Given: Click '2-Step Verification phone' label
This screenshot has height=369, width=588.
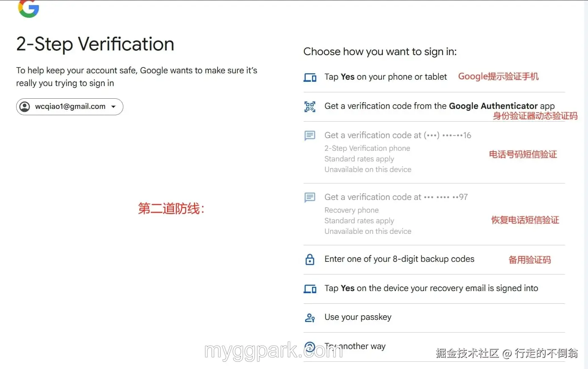Looking at the screenshot, I should (x=367, y=148).
